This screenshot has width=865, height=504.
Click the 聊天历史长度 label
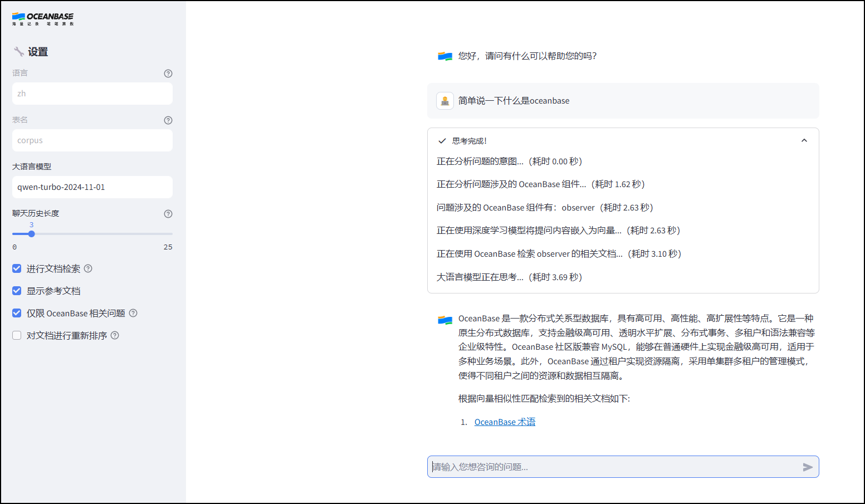pos(36,213)
